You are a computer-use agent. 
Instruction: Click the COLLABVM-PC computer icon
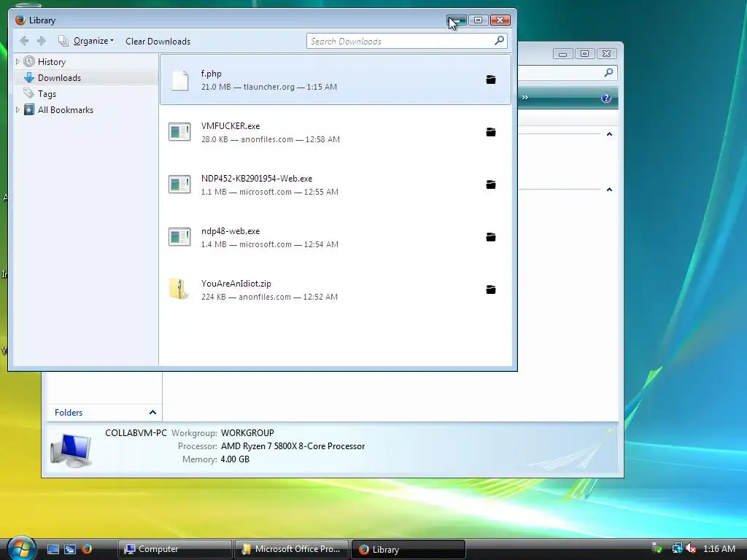(x=71, y=450)
